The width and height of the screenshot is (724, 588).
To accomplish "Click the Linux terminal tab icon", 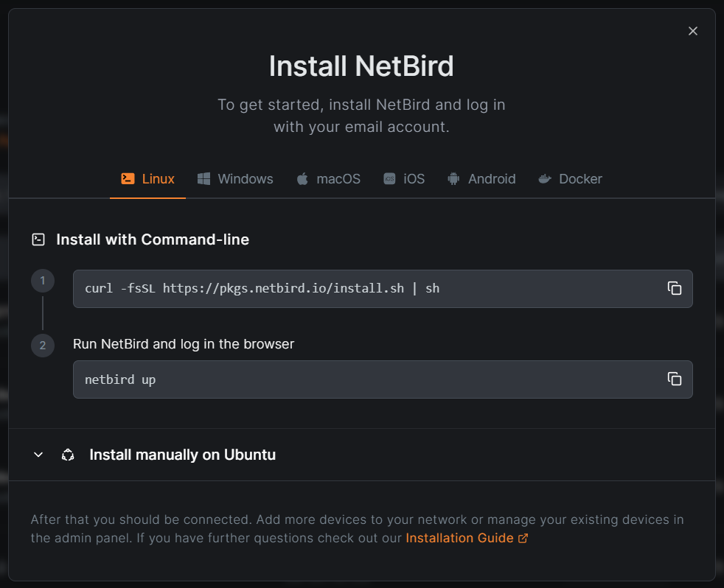I will [128, 178].
